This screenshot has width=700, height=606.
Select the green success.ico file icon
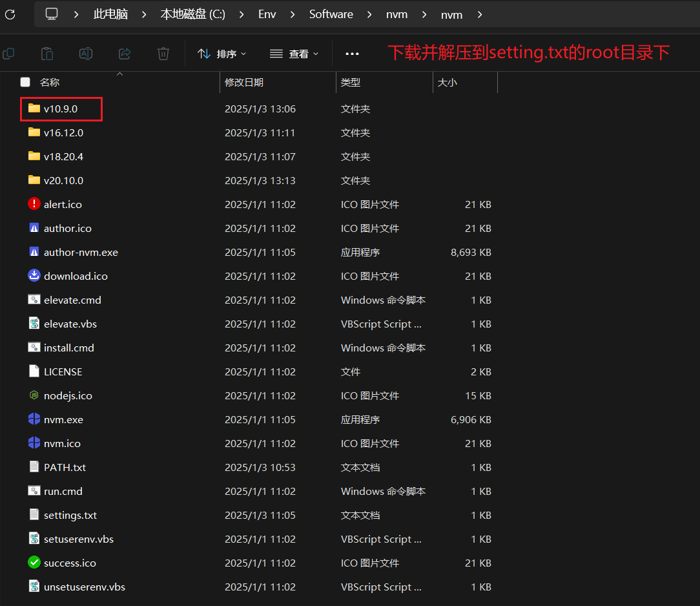click(34, 563)
